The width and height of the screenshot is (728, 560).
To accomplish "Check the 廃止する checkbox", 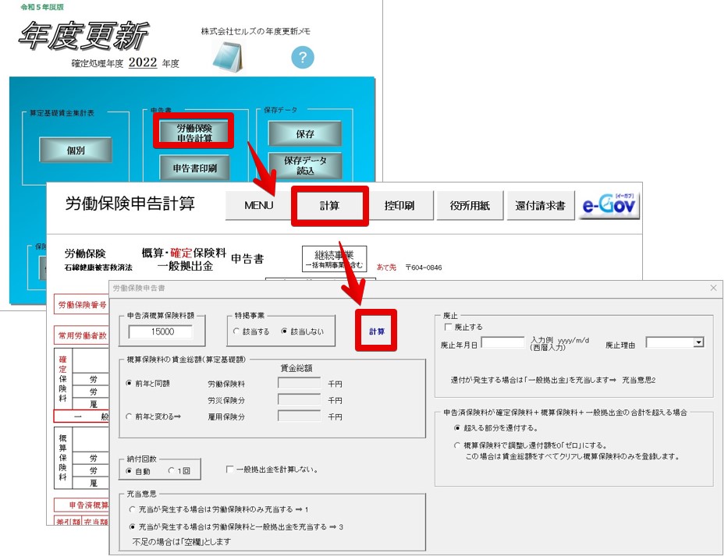I will 463,327.
